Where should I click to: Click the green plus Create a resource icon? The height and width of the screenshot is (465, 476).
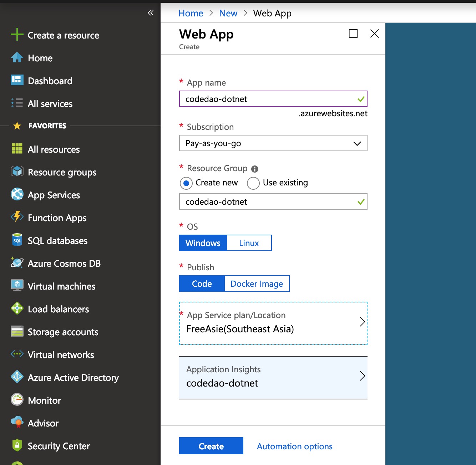[17, 35]
